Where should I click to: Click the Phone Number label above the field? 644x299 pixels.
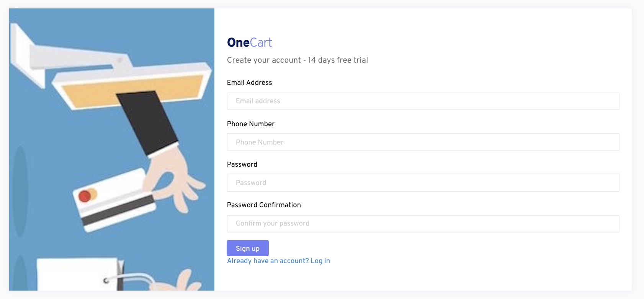tap(250, 124)
